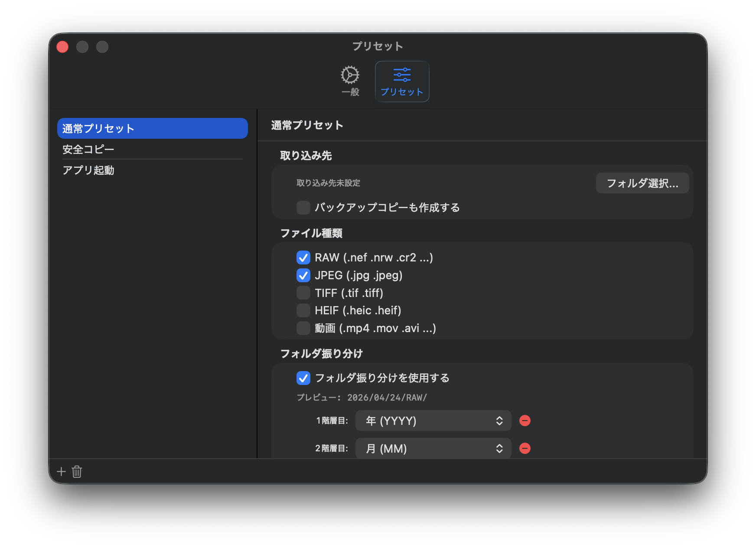Disable フォルダ振り分けを使用する
756x548 pixels.
303,378
